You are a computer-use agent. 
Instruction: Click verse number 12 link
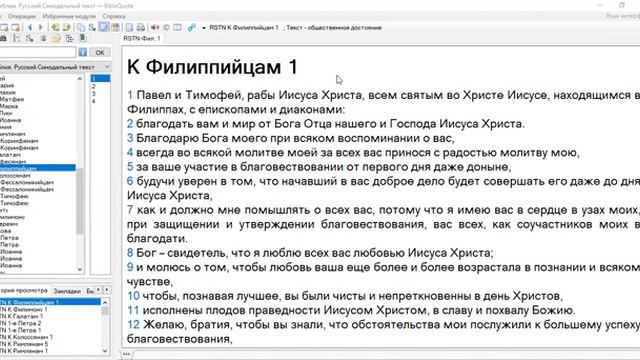(x=133, y=324)
